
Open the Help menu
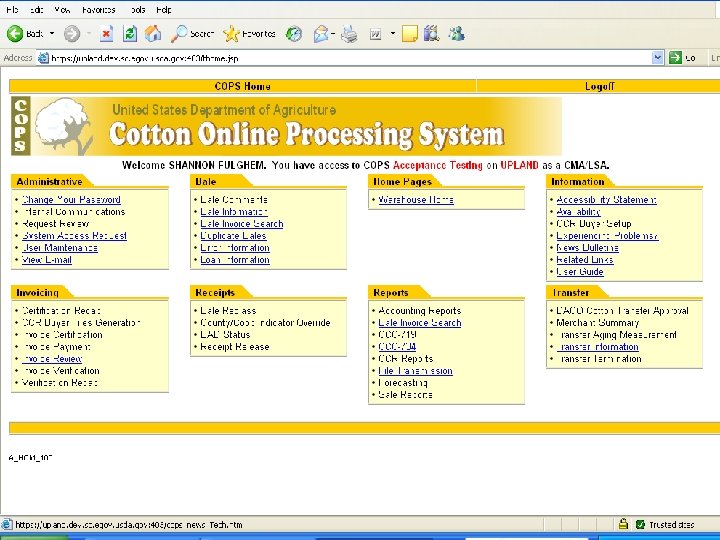pyautogui.click(x=163, y=9)
